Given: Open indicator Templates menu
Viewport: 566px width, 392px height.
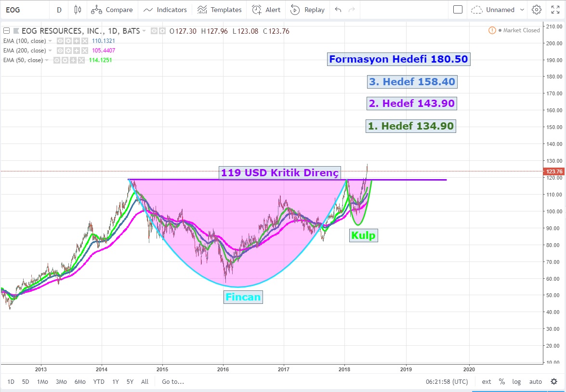Looking at the screenshot, I should coord(219,10).
